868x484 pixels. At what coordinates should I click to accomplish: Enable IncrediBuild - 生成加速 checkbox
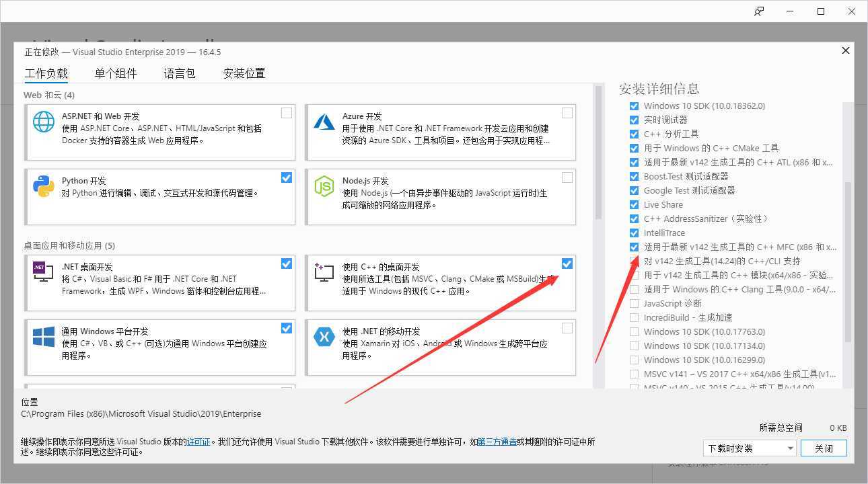pos(634,317)
